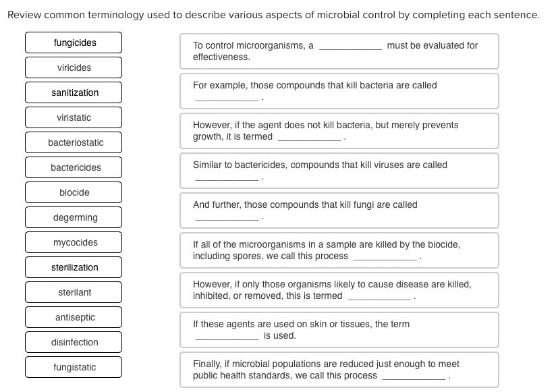Select the fungicides answer tile
Screen dimensions: 556x392
[x=73, y=42]
